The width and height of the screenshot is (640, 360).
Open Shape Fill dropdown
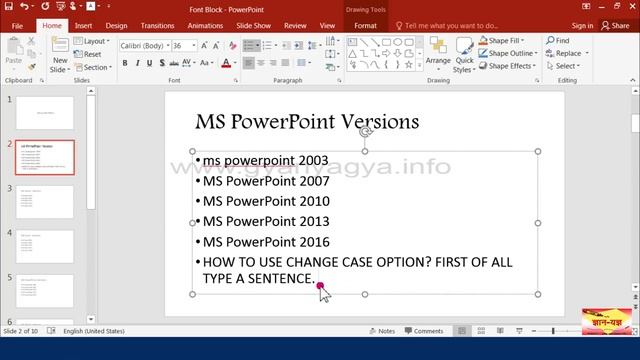coord(502,40)
